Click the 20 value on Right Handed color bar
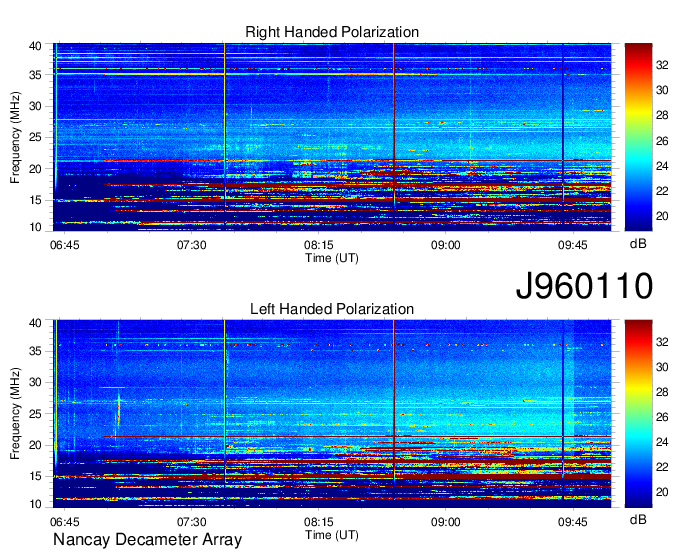 [x=662, y=216]
